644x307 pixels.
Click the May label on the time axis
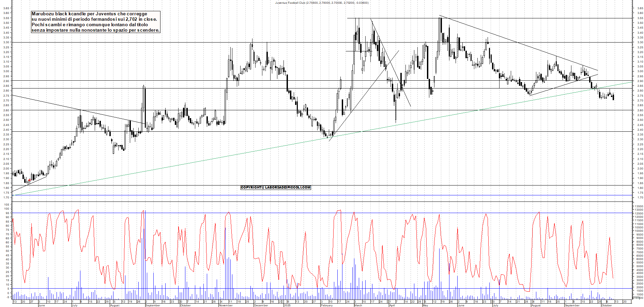click(x=425, y=305)
